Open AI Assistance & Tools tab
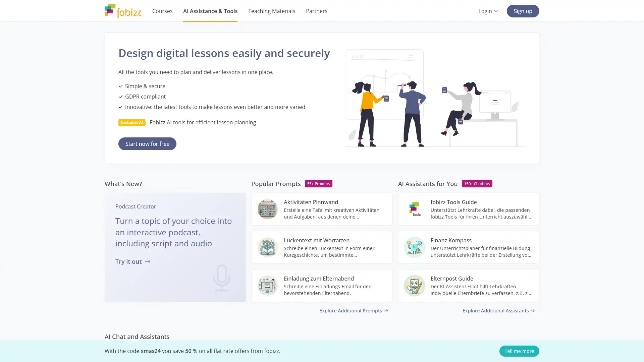644x362 pixels. click(210, 11)
